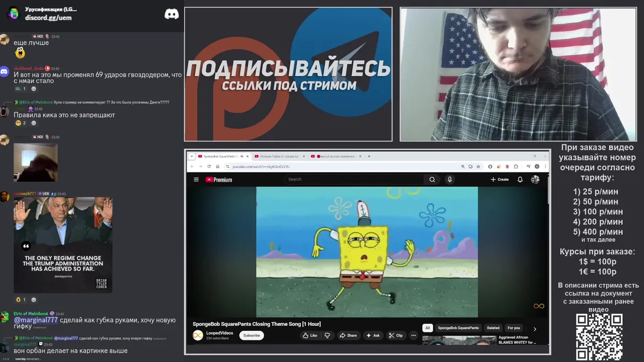This screenshot has height=362, width=644.
Task: Add reaction to Правила кика message
Action: (34, 123)
